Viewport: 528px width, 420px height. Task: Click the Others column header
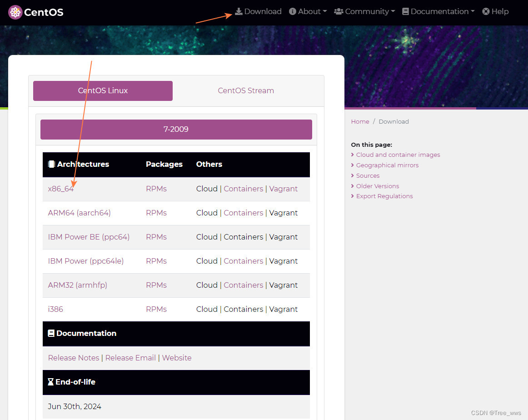point(209,165)
